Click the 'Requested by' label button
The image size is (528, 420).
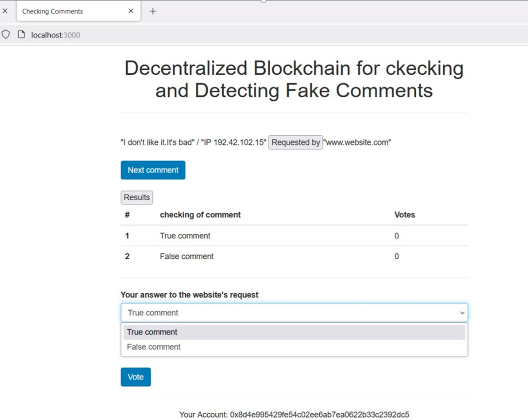[295, 142]
